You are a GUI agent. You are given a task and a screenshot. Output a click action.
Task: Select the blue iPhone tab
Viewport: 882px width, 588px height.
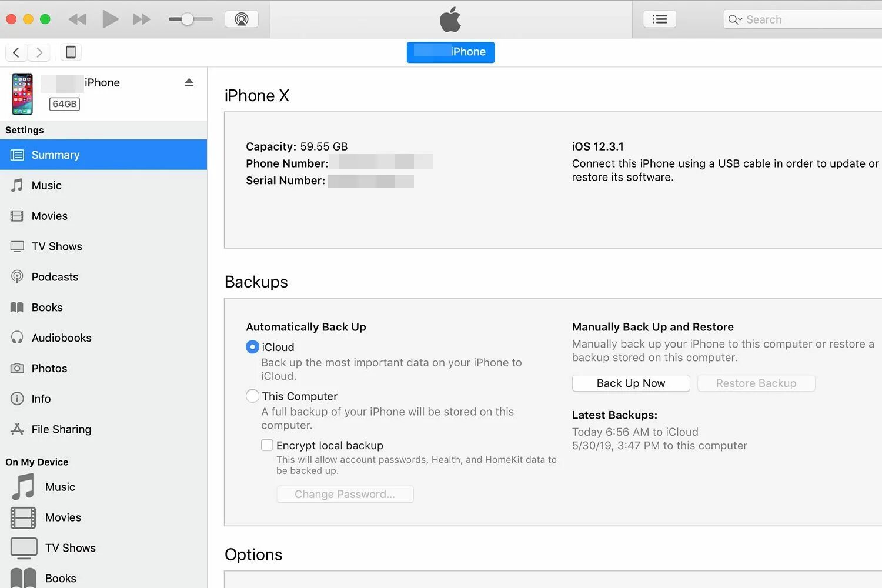pos(450,52)
